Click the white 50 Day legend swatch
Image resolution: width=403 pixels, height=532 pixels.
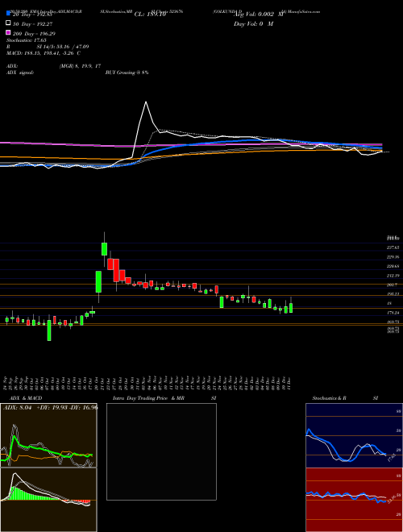click(9, 23)
